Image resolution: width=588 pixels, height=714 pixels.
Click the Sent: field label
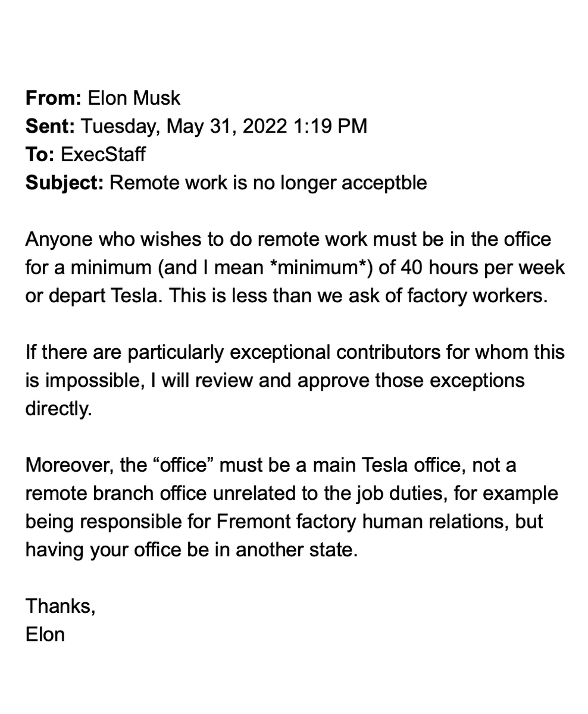(50, 126)
